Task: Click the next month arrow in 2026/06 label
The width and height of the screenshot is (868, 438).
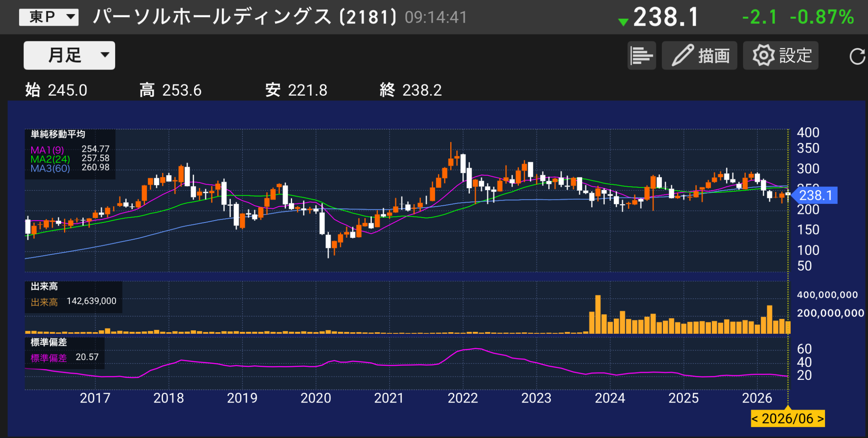Action: click(820, 418)
